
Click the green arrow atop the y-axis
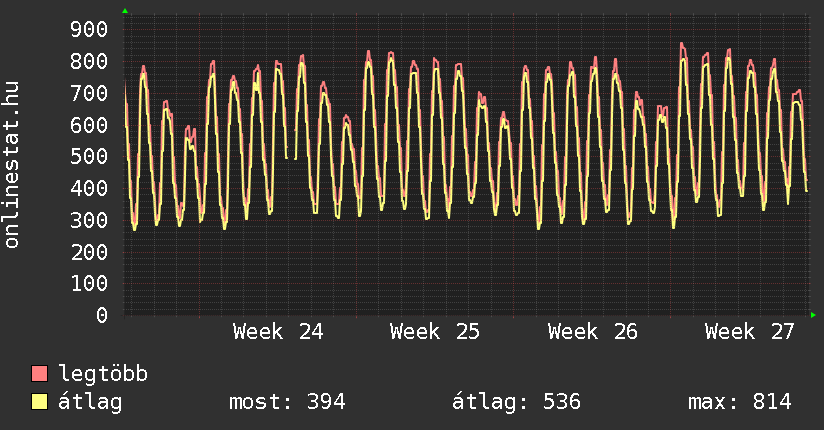125,11
